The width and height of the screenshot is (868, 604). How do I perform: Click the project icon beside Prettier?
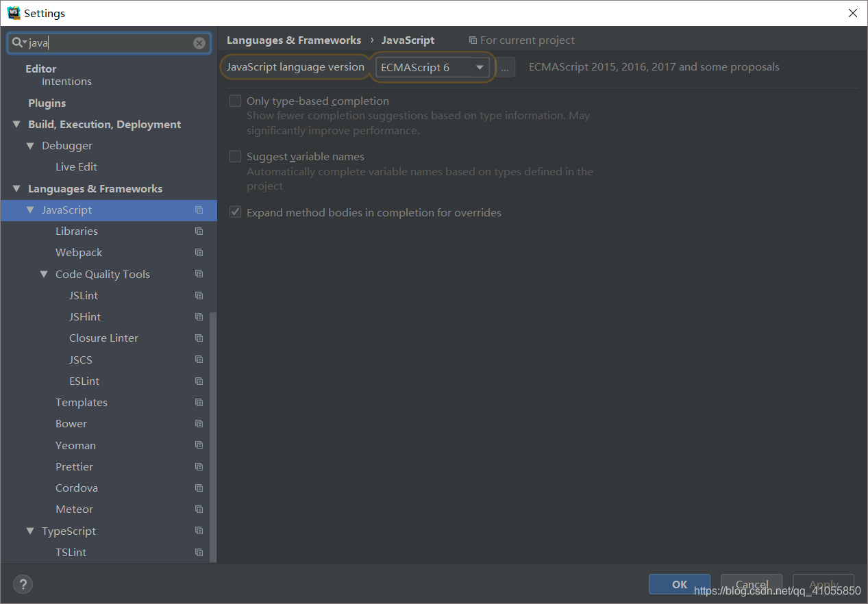[199, 466]
